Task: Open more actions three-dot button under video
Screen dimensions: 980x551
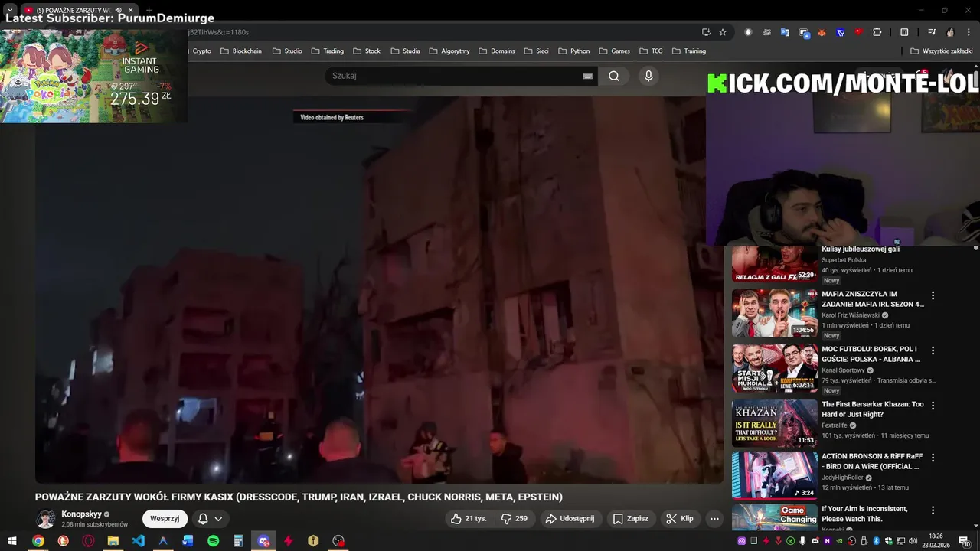Action: tap(714, 518)
